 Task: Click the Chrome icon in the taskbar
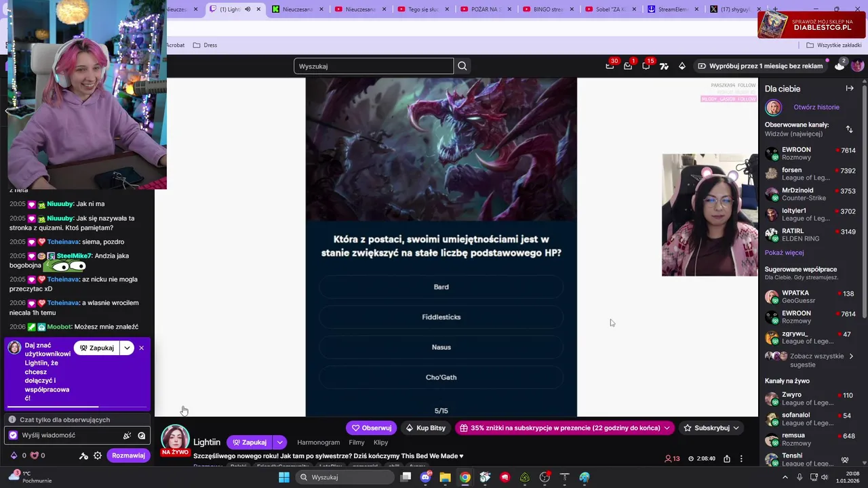465,477
